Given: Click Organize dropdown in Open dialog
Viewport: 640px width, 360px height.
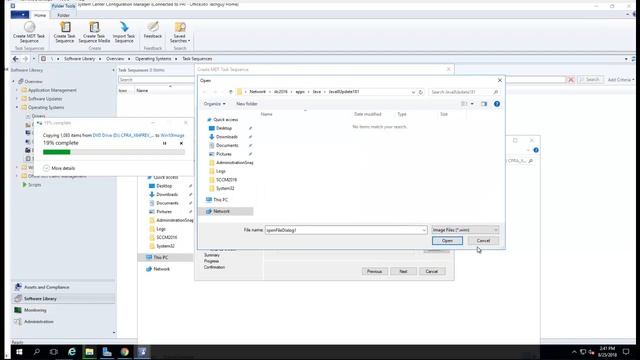Looking at the screenshot, I should [x=214, y=104].
